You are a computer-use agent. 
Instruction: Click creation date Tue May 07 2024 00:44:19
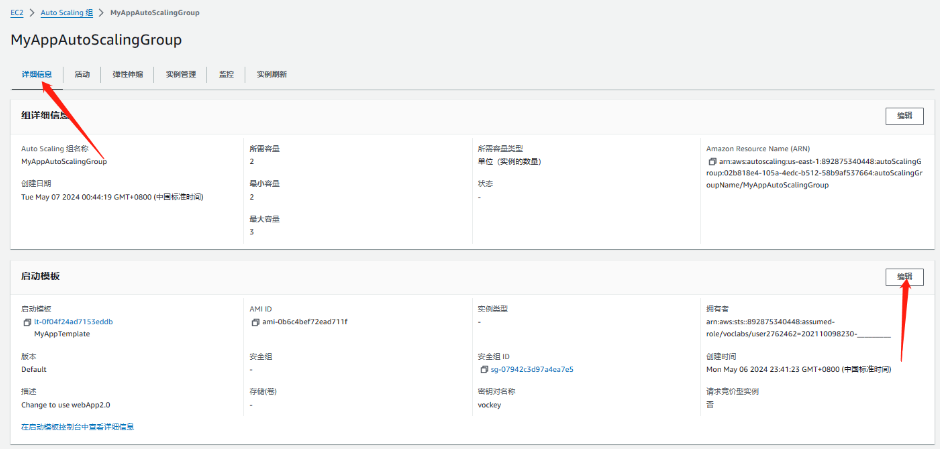tap(112, 197)
